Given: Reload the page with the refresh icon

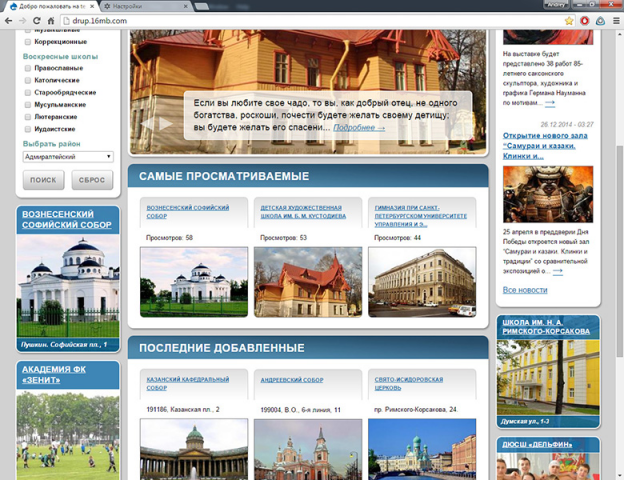Looking at the screenshot, I should pyautogui.click(x=37, y=21).
